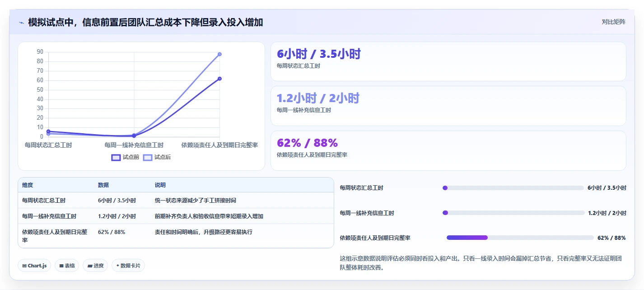Click the Chart.js chip icon

pos(24,266)
